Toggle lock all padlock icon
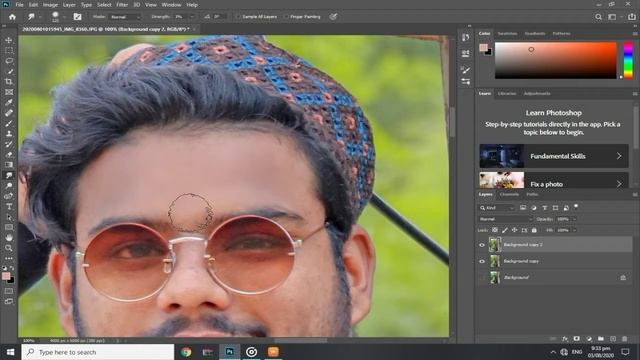The width and height of the screenshot is (640, 360). coord(534,230)
